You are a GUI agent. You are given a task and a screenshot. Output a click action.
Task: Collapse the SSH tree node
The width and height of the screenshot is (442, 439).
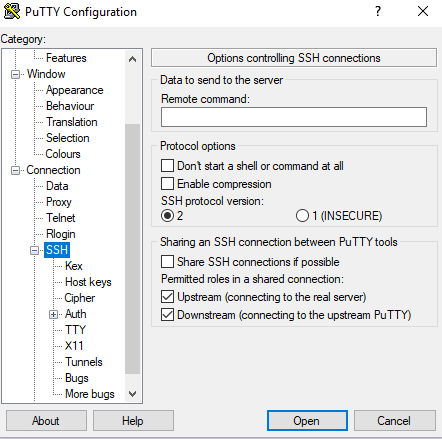tap(34, 250)
